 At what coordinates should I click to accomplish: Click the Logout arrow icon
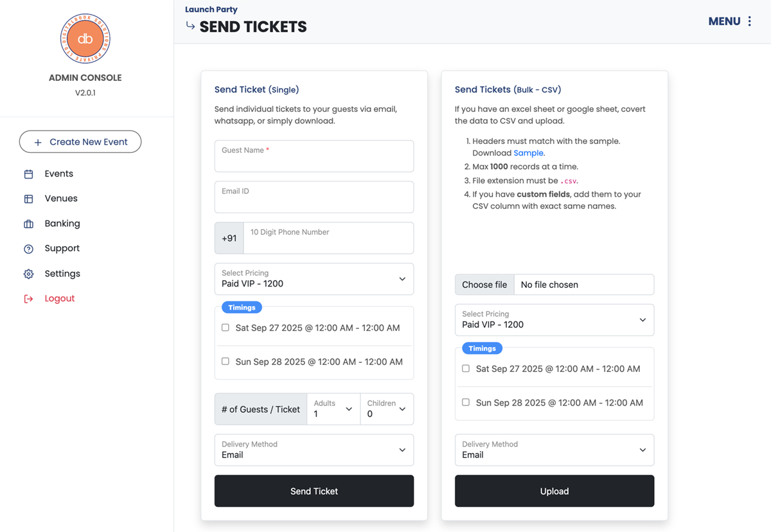coord(28,299)
